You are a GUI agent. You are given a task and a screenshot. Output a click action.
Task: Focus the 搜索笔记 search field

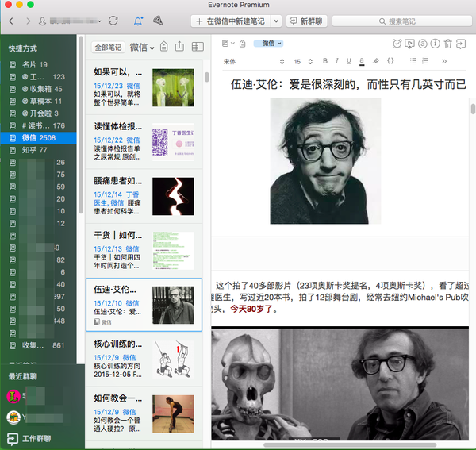click(402, 21)
